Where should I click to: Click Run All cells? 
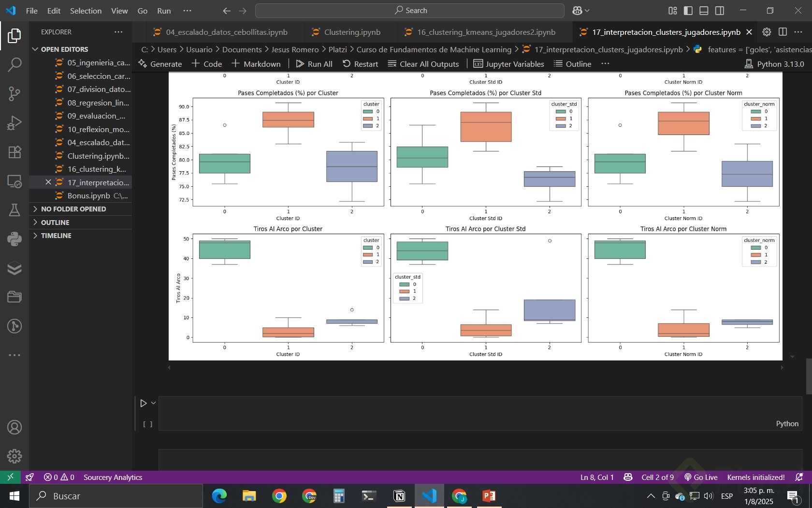[x=314, y=64]
